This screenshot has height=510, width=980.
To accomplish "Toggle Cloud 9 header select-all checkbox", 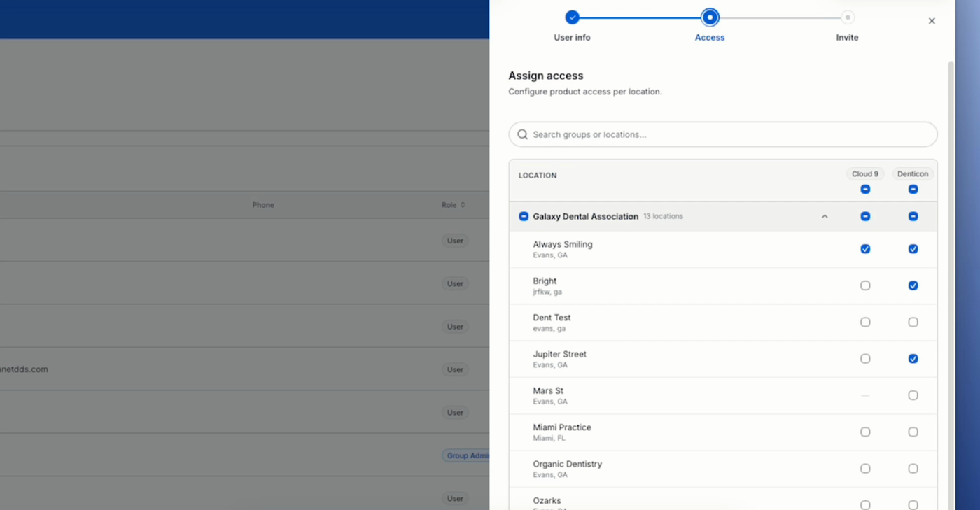I will (865, 190).
